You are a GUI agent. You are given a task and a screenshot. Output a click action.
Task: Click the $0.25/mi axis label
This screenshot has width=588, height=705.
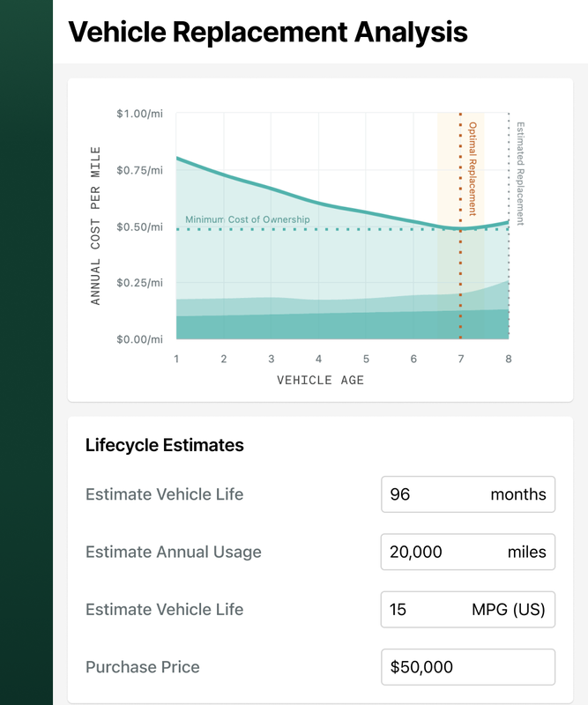click(x=139, y=283)
